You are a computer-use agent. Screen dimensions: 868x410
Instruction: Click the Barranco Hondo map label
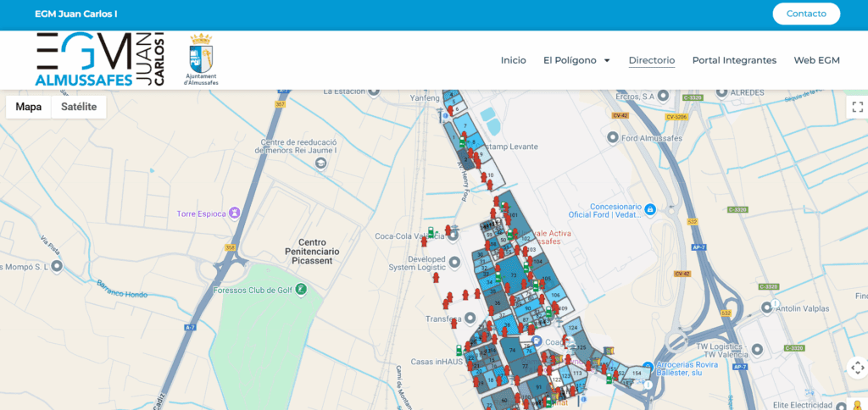122,289
